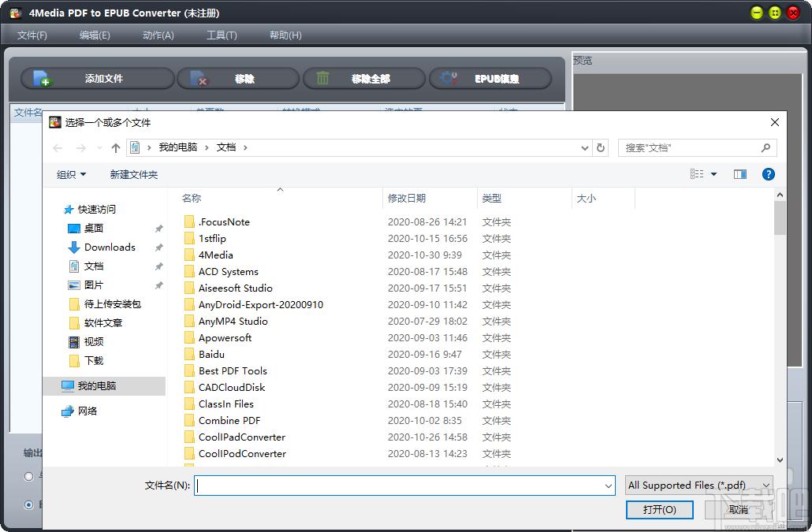Select the 4Media folder icon
Viewport: 812px width, 532px height.
tap(189, 255)
